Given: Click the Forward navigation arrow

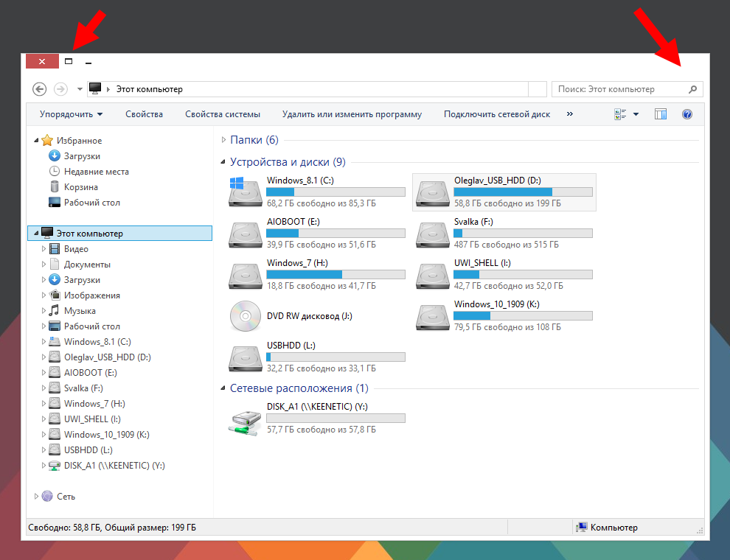Looking at the screenshot, I should (60, 89).
